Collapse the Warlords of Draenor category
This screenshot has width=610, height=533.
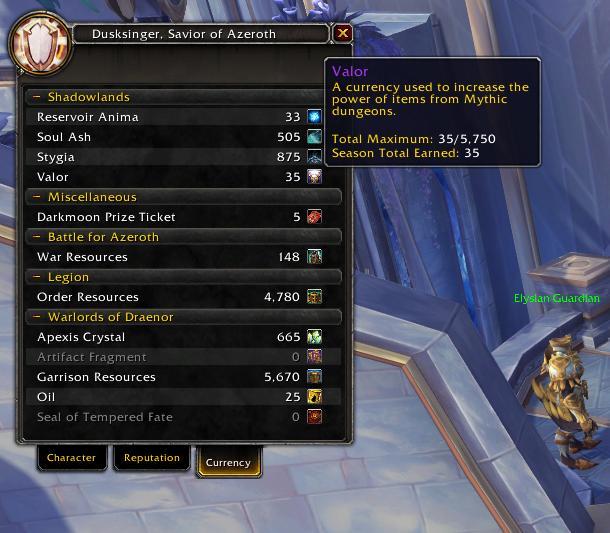click(37, 317)
